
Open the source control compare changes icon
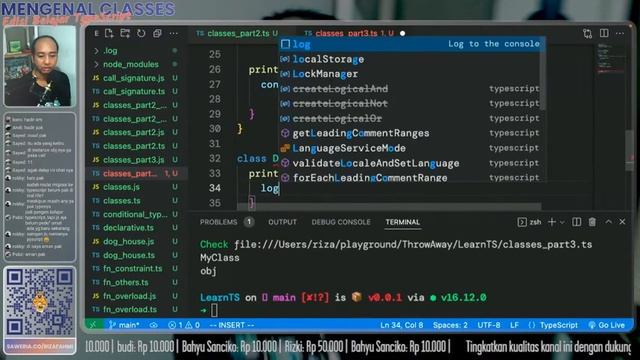pyautogui.click(x=587, y=33)
